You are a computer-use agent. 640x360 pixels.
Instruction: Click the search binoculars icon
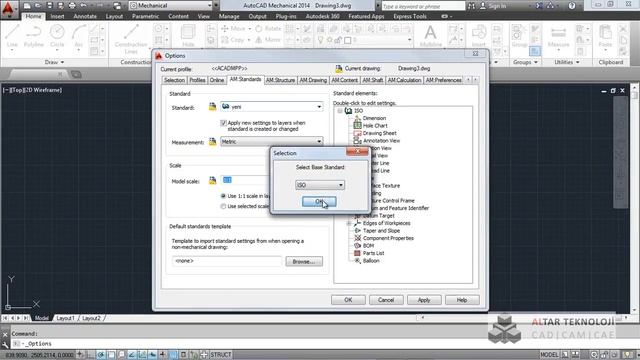(471, 6)
